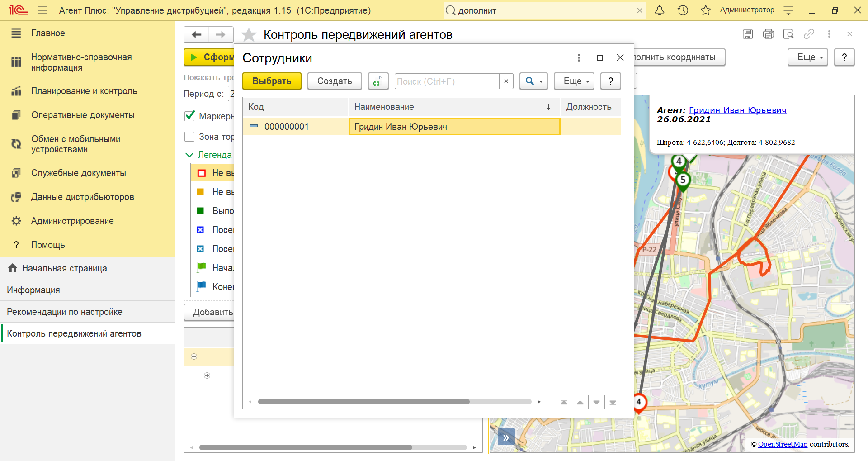Switch to Контроль передвижений агентов tab

coord(87,333)
